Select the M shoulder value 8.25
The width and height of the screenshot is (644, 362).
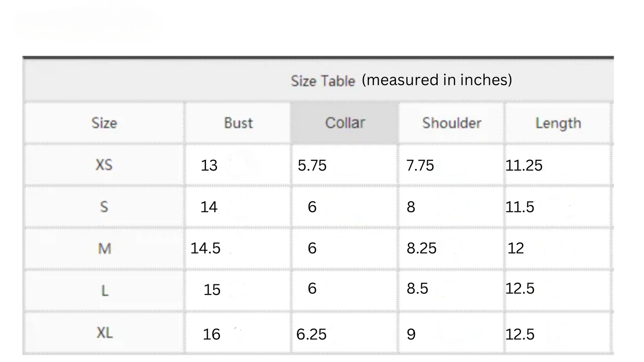tap(421, 248)
